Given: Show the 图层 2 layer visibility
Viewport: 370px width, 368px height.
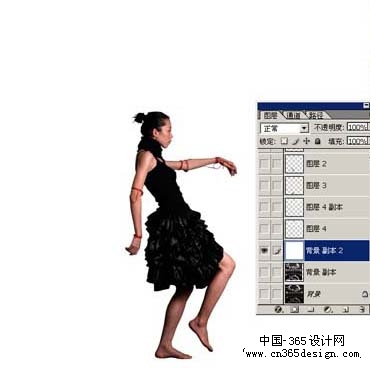Looking at the screenshot, I should tap(264, 164).
